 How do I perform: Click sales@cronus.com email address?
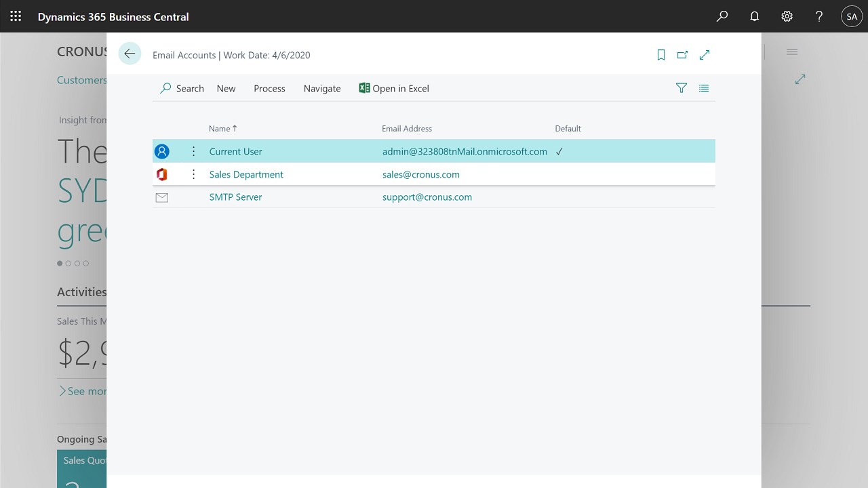(x=420, y=174)
